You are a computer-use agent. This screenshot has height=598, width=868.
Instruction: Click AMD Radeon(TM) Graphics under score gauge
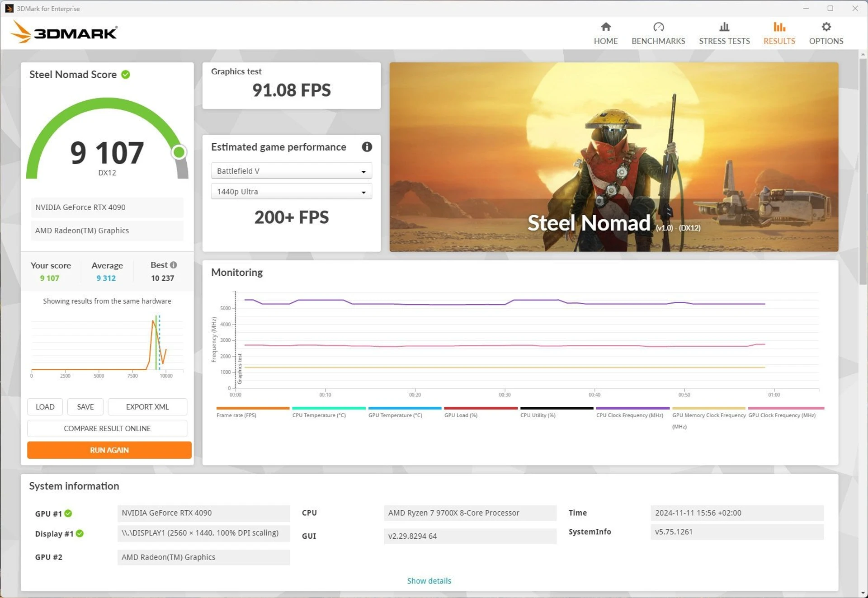point(107,231)
